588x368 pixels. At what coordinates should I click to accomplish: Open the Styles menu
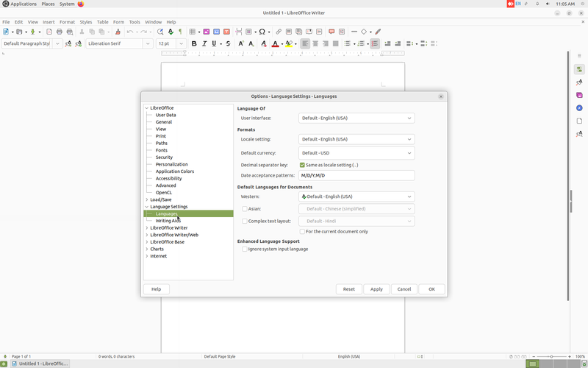pos(86,22)
